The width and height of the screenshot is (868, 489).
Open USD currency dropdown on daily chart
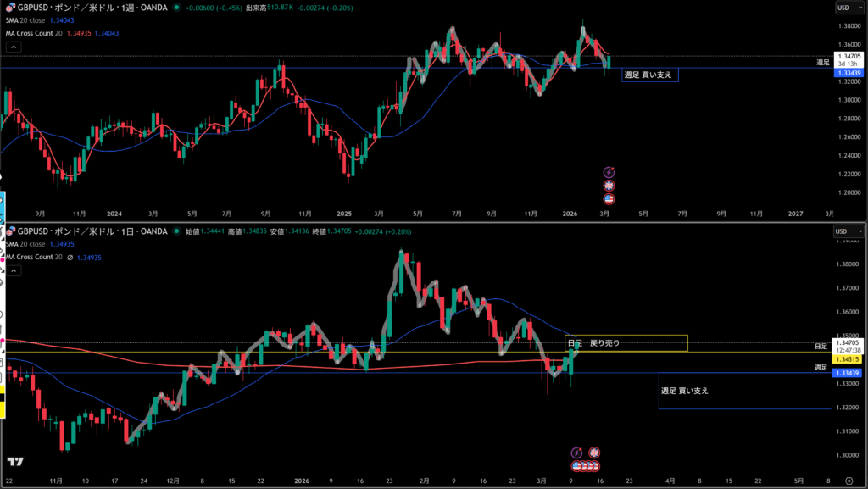(846, 231)
